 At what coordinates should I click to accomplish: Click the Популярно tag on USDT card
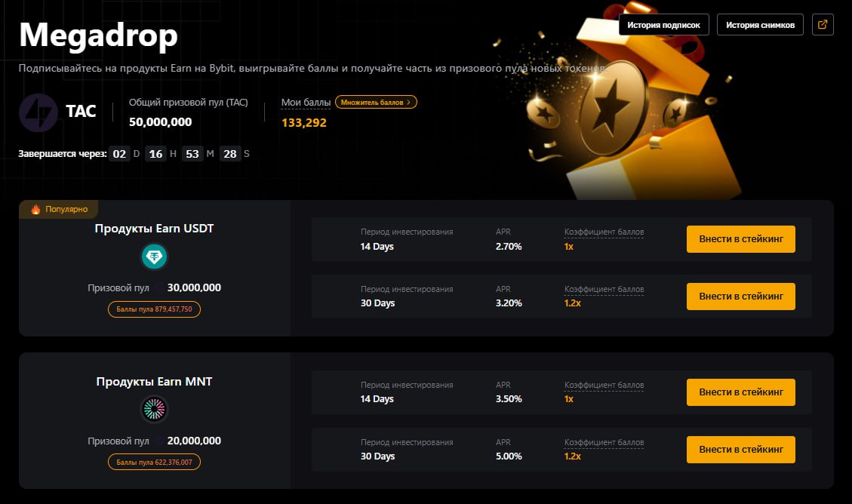[x=59, y=209]
